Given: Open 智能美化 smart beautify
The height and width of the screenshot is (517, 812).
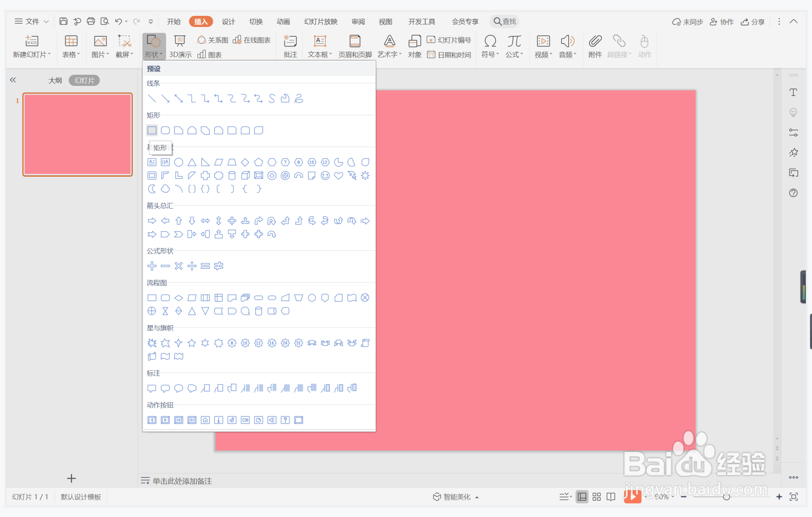Looking at the screenshot, I should 455,497.
